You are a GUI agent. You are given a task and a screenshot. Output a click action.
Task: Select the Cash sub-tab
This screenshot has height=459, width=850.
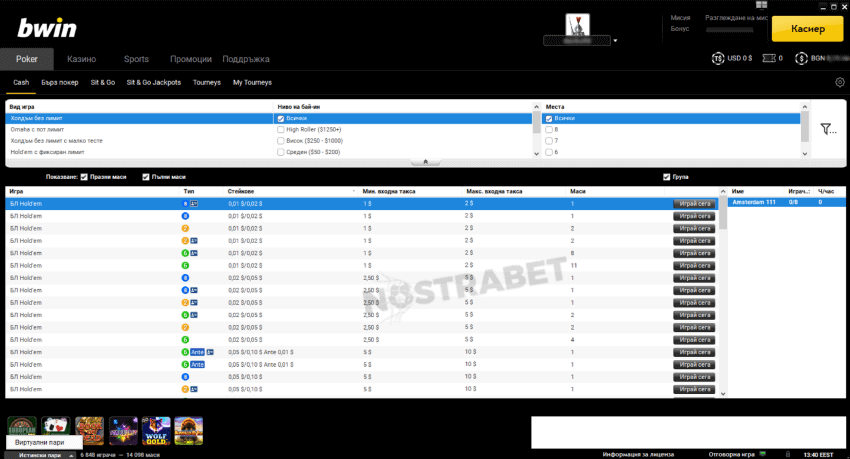point(21,82)
